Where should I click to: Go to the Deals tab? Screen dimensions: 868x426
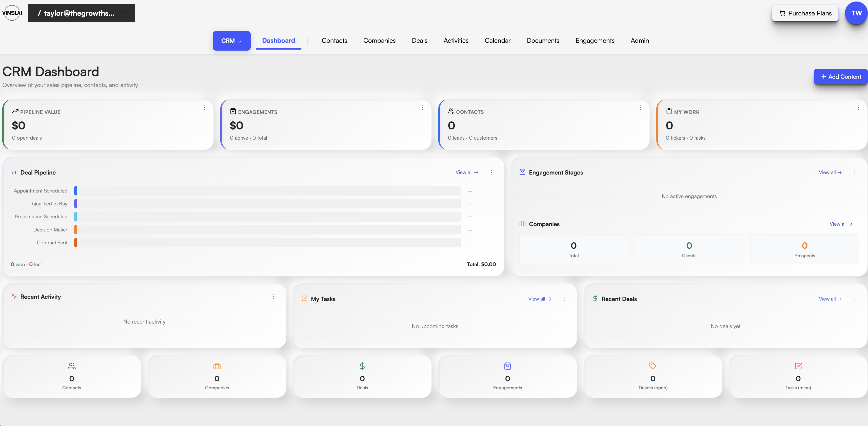[420, 40]
